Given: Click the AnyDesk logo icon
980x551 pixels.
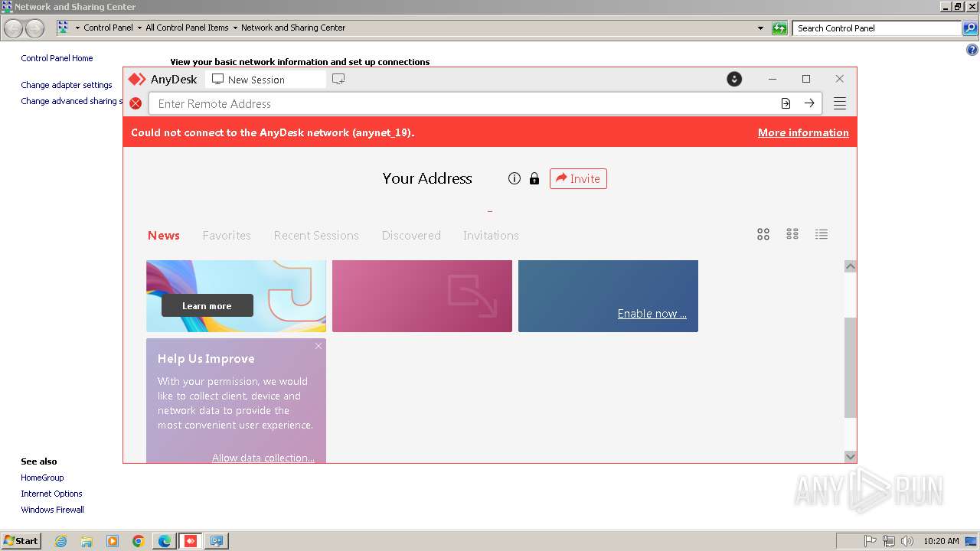Looking at the screenshot, I should click(x=136, y=79).
